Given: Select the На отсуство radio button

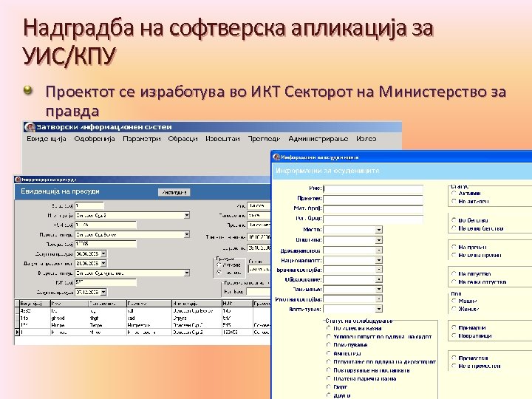Looking at the screenshot, I should (454, 274).
